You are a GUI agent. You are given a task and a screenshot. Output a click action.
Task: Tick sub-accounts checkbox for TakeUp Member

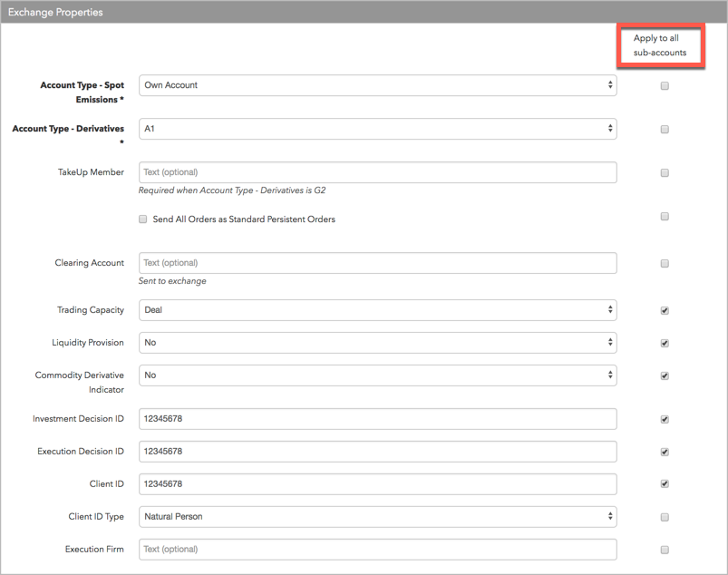point(665,173)
